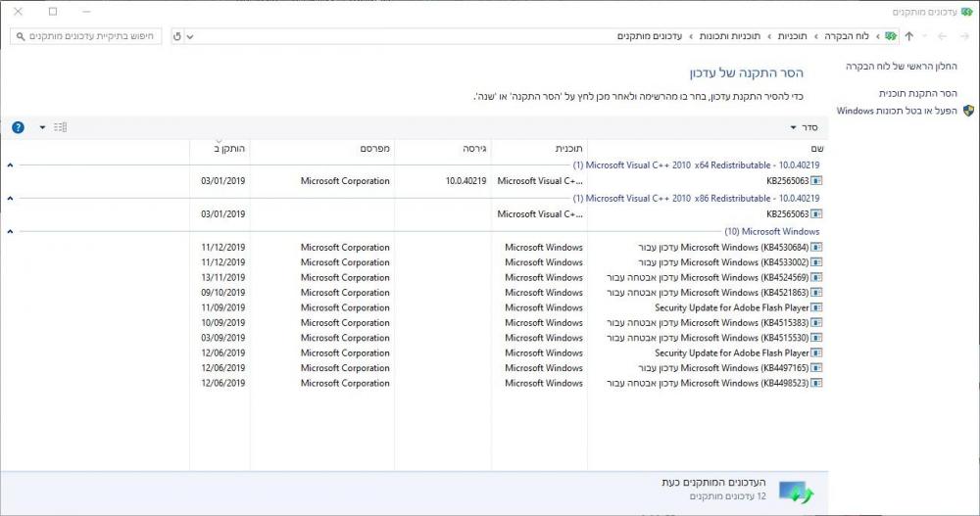Click icon of KB4515383 update

point(816,322)
